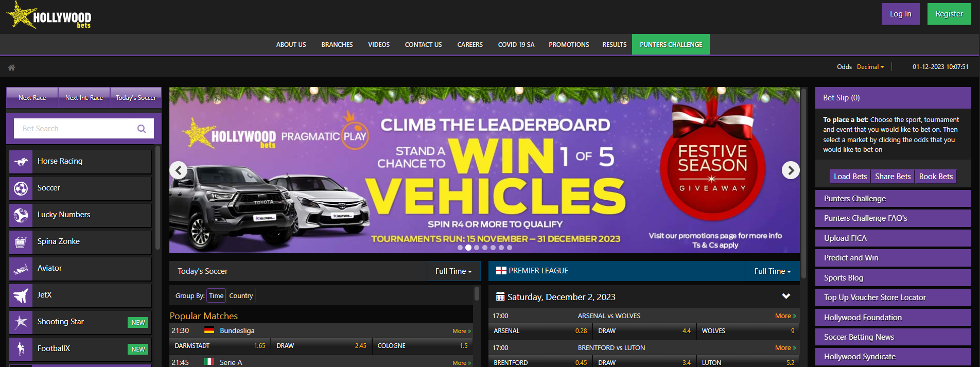Open the Punters Challenge menu item
The image size is (980, 367).
point(671,45)
